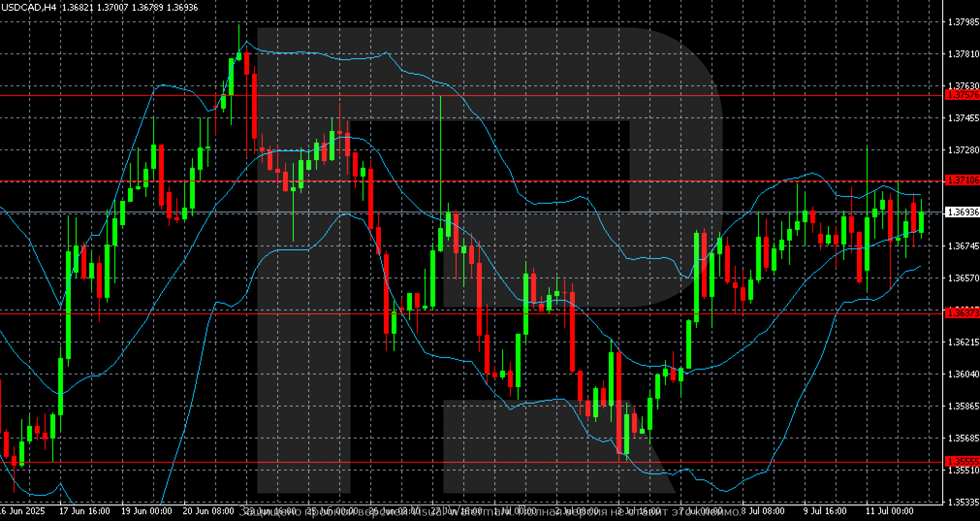Click the last green candle on the chart
The width and height of the screenshot is (980, 521).
[x=921, y=222]
